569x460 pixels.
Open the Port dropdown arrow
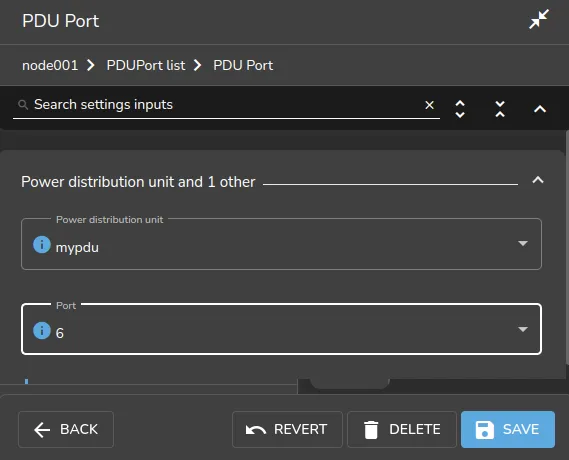523,329
